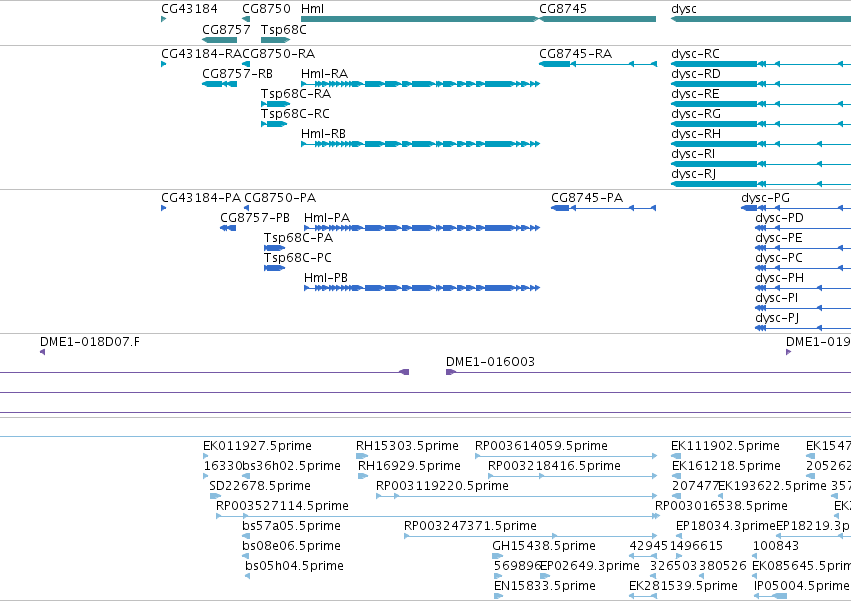Select the dysc-RG transcript
851x601 pixels.
click(761, 124)
